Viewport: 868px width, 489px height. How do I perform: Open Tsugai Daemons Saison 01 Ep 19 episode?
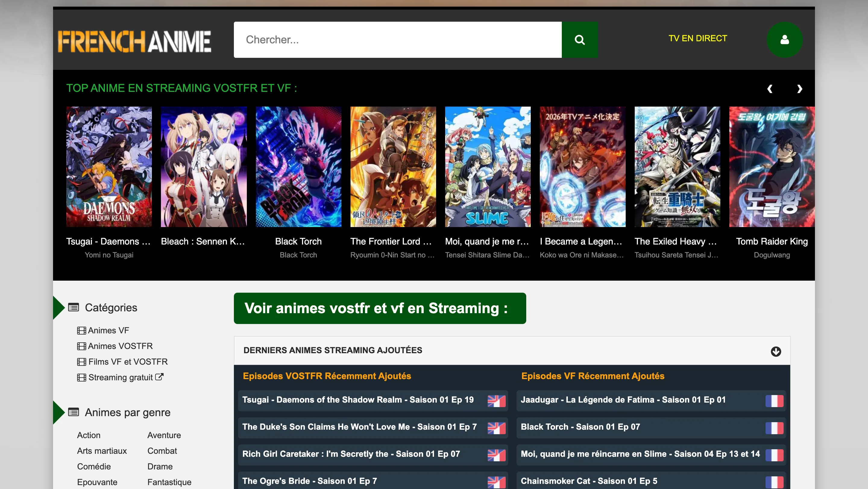373,400
